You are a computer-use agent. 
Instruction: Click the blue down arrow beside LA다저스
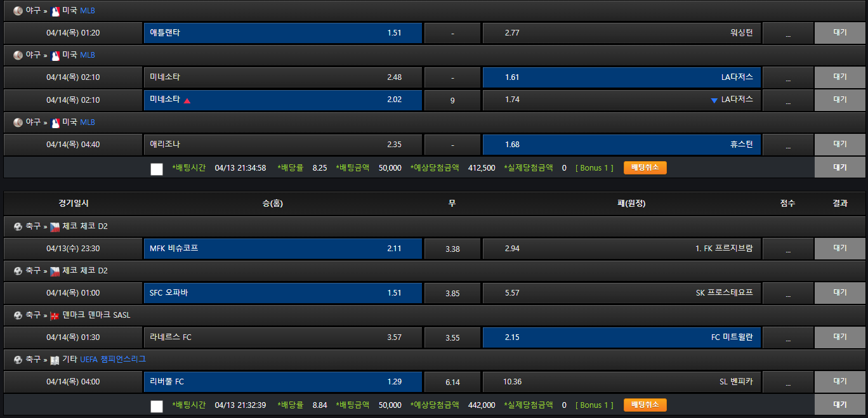714,100
